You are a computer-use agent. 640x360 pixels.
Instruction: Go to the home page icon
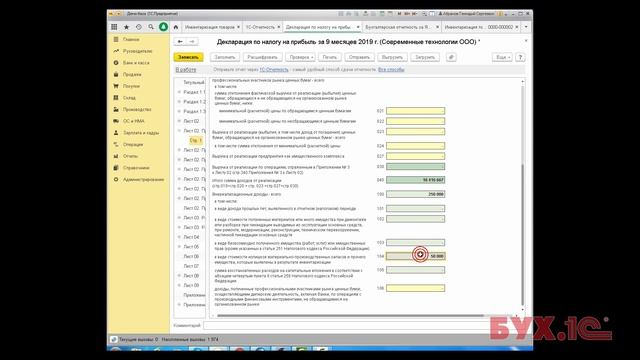tap(176, 27)
